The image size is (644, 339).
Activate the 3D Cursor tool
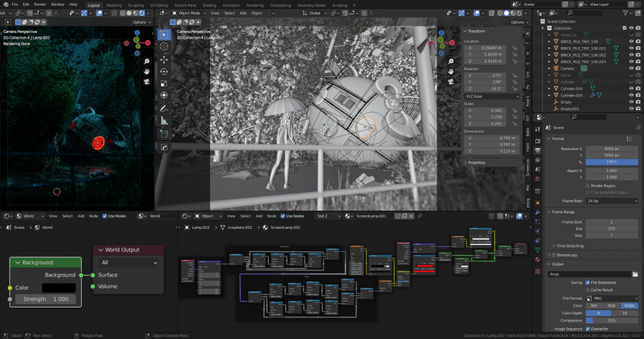(164, 46)
